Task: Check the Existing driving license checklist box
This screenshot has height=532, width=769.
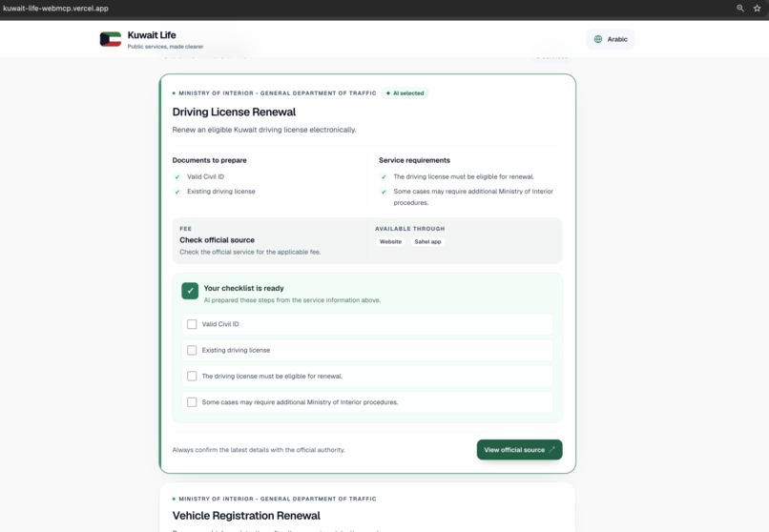Action: (192, 350)
